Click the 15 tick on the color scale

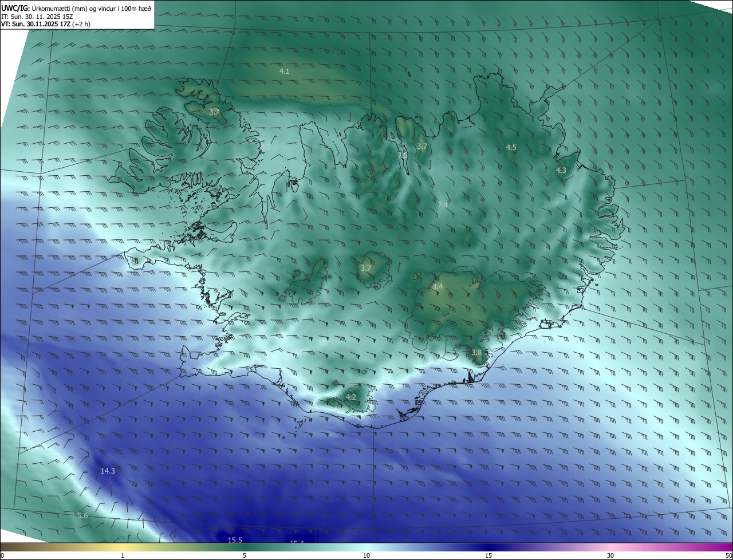(x=488, y=555)
